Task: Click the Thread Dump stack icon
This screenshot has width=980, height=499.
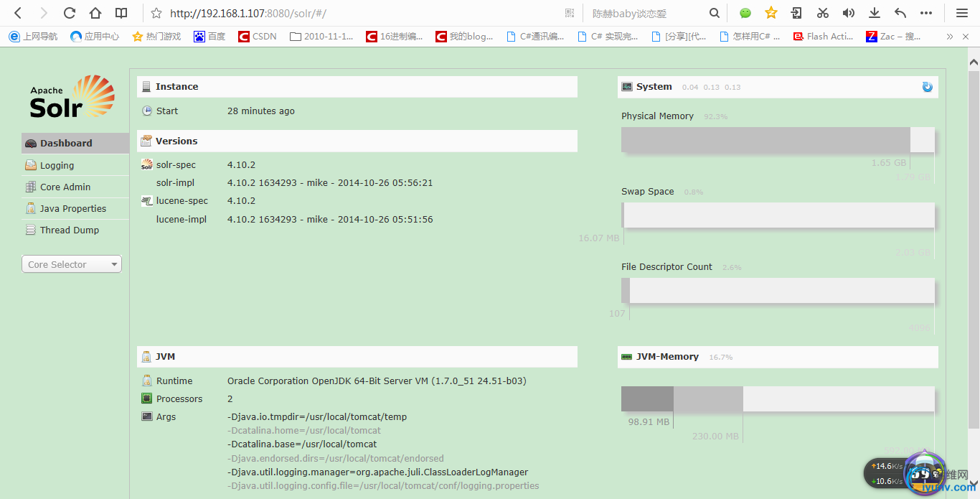Action: pos(31,230)
